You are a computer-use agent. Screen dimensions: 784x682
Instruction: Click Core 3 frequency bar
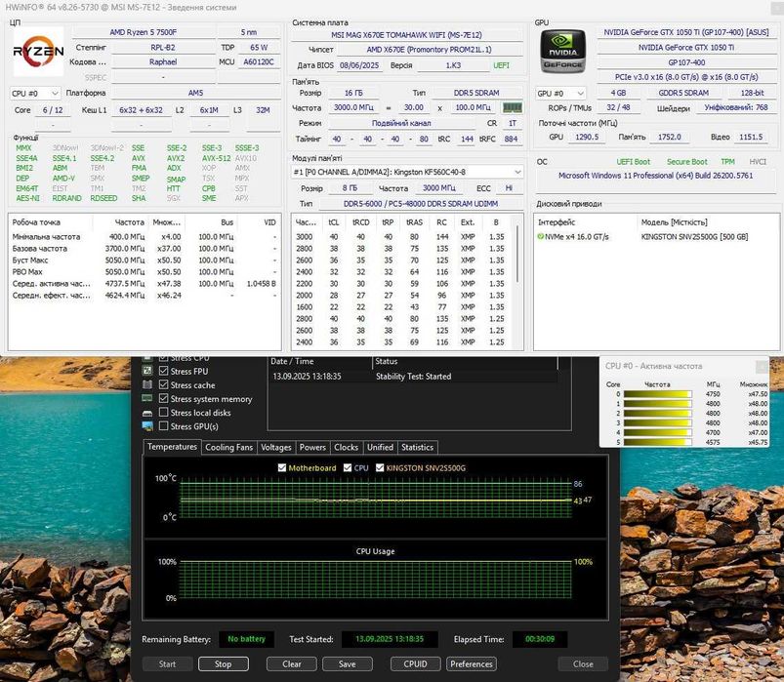pyautogui.click(x=658, y=423)
